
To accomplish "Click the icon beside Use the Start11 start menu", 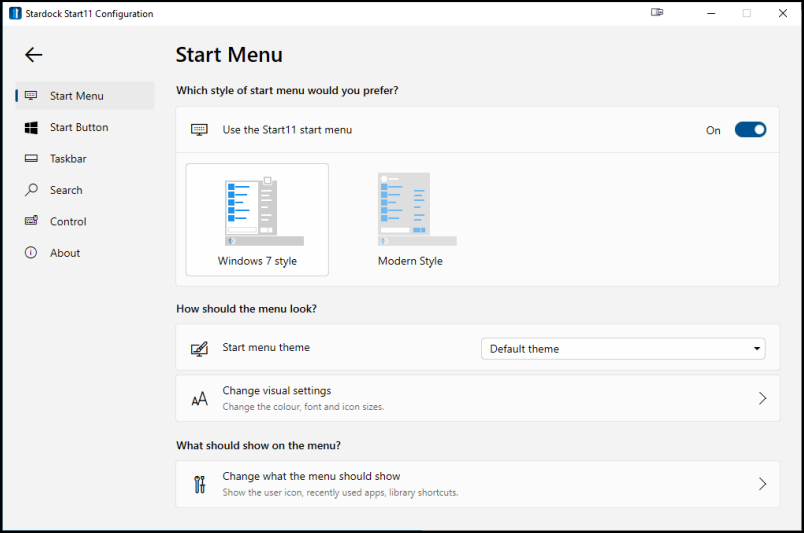I will 199,130.
